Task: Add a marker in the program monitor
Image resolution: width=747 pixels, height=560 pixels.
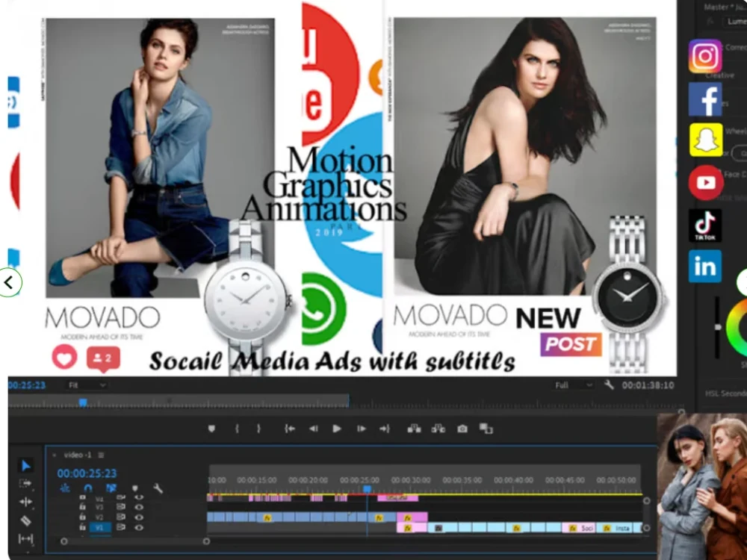Action: 211,429
